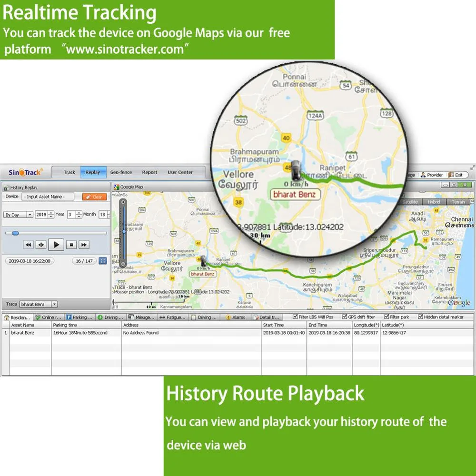Click the Exit button
The height and width of the screenshot is (476, 476).
(456, 175)
